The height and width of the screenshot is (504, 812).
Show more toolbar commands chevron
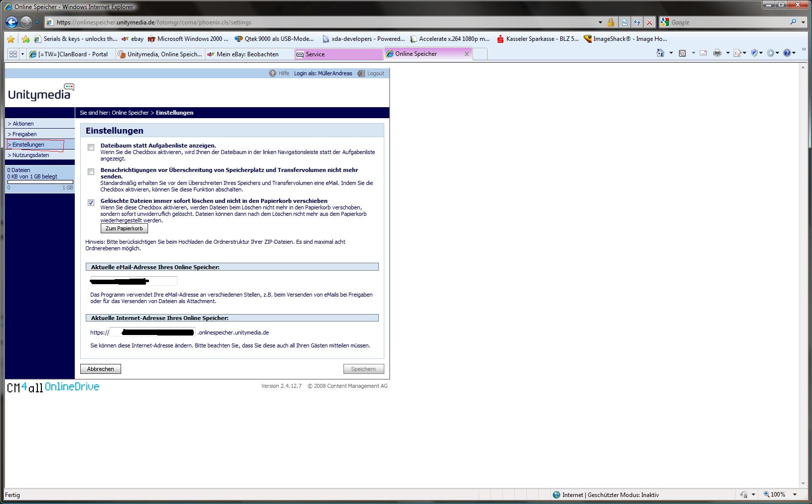[x=804, y=50]
